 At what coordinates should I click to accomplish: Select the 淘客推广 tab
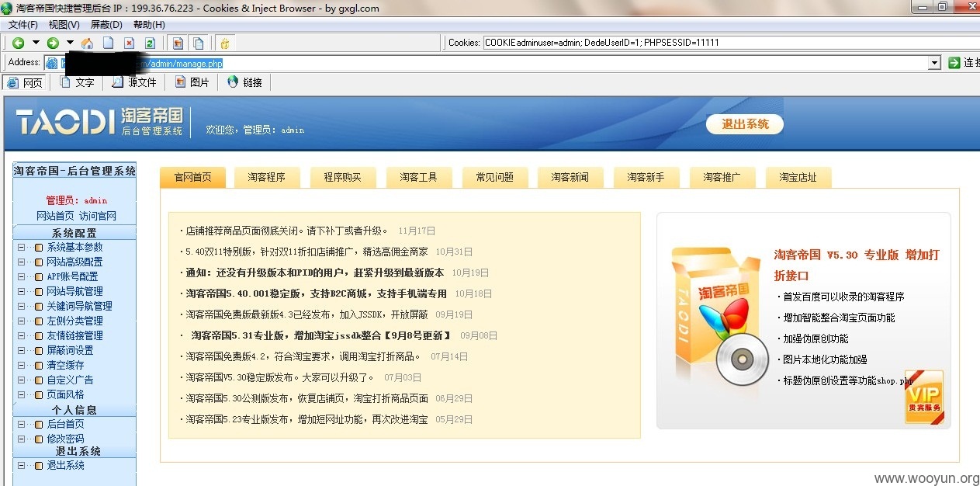[x=722, y=177]
